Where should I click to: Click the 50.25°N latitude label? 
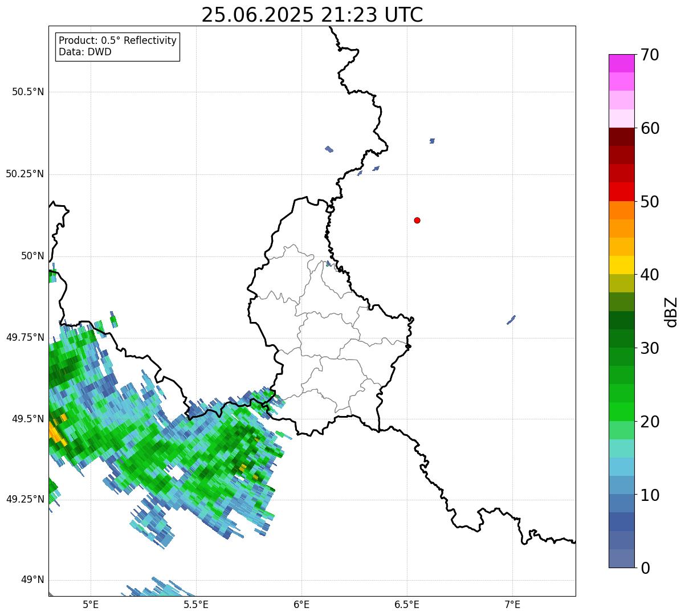(x=25, y=174)
